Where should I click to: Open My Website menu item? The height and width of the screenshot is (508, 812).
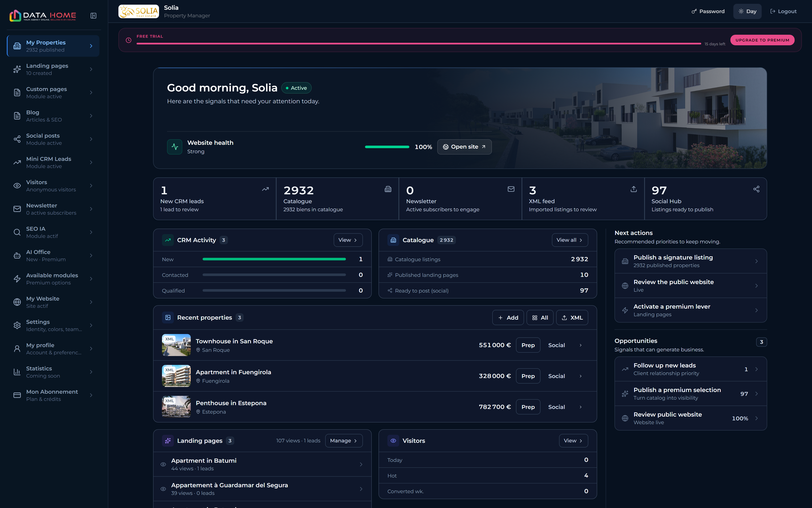53,302
